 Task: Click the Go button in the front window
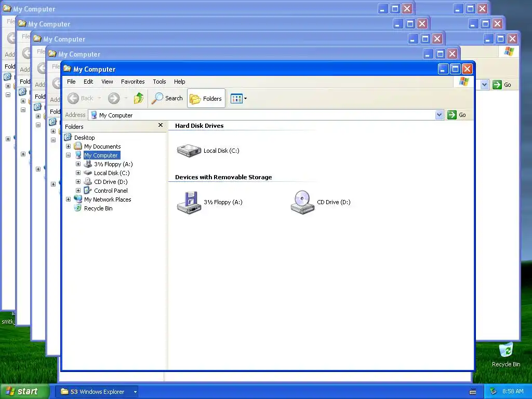coord(457,115)
